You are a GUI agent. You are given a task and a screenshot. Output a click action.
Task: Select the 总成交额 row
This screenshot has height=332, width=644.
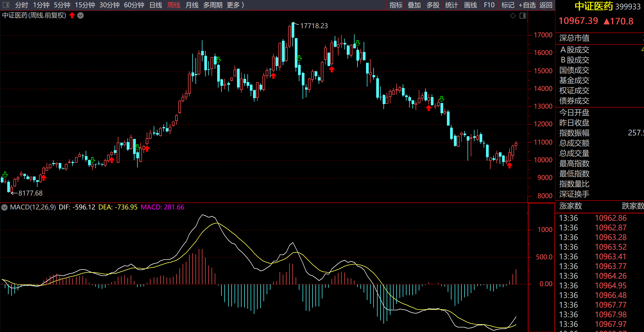point(600,143)
